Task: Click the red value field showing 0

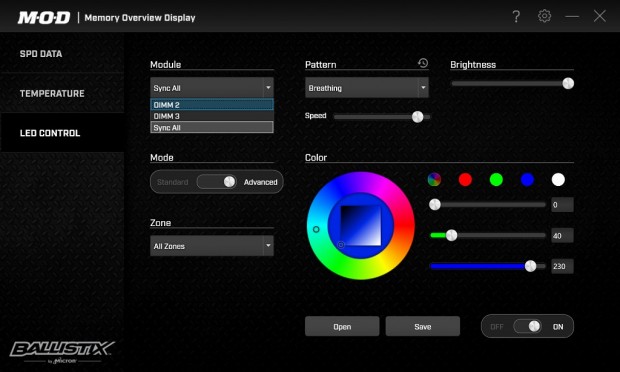Action: 562,205
